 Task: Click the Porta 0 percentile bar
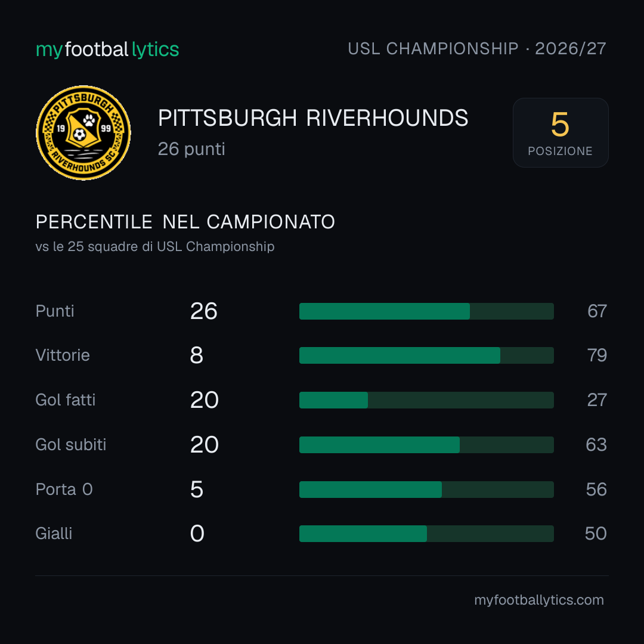426,490
